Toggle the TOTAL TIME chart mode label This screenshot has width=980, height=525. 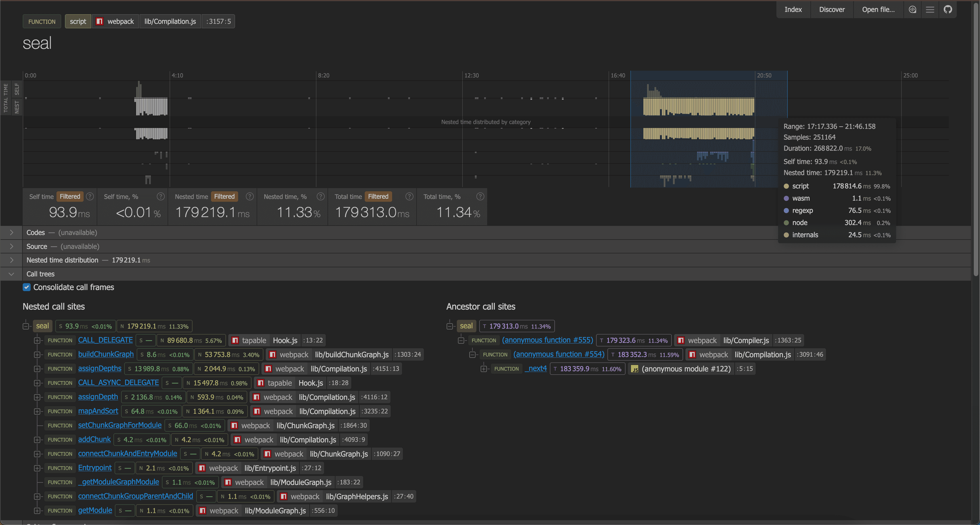click(x=6, y=98)
